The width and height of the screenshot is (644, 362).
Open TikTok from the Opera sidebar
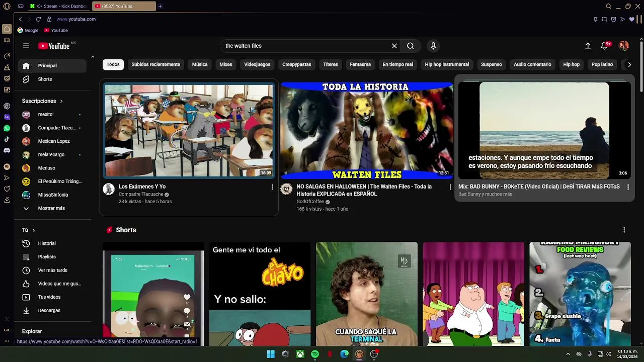[7, 139]
